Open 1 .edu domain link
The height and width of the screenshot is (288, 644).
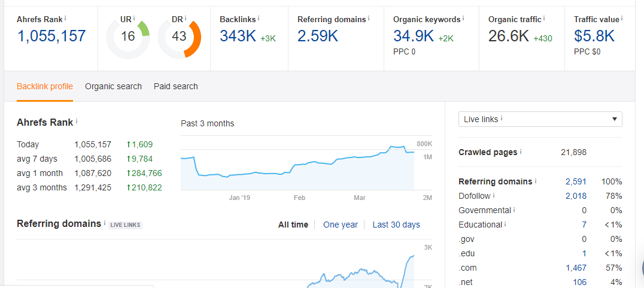click(584, 253)
